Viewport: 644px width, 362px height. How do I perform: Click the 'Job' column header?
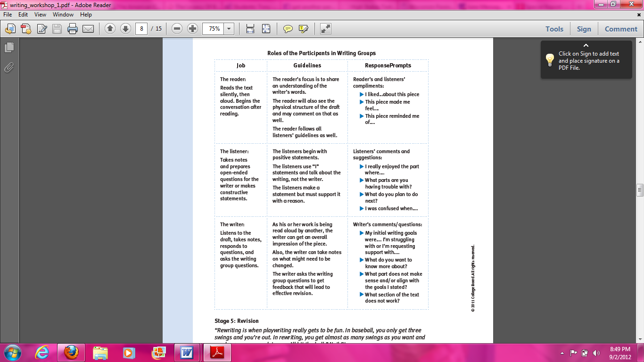(241, 66)
